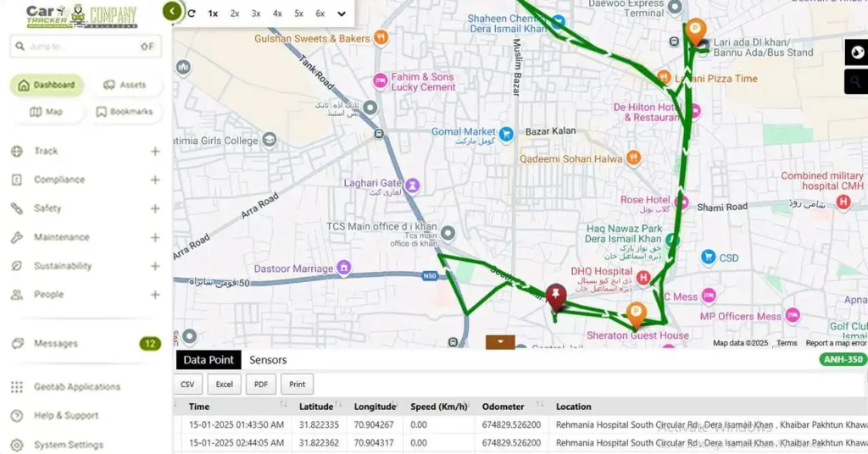Expand the People menu plus icon
The width and height of the screenshot is (868, 454).
(155, 295)
